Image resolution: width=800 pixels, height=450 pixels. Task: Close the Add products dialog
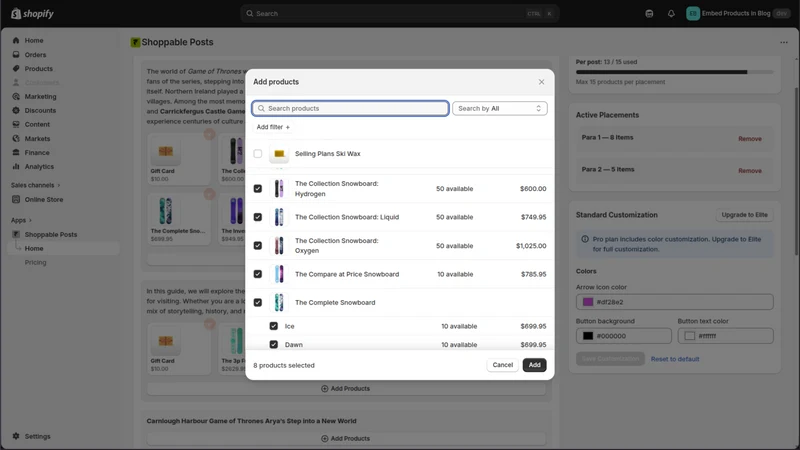(541, 82)
